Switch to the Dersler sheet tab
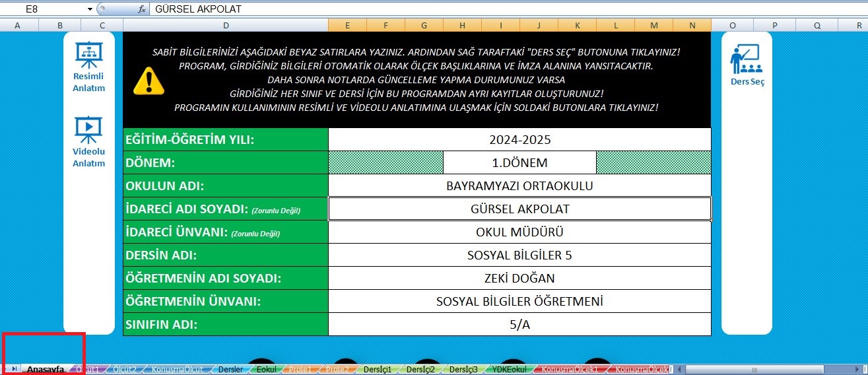The width and height of the screenshot is (868, 375). click(230, 370)
